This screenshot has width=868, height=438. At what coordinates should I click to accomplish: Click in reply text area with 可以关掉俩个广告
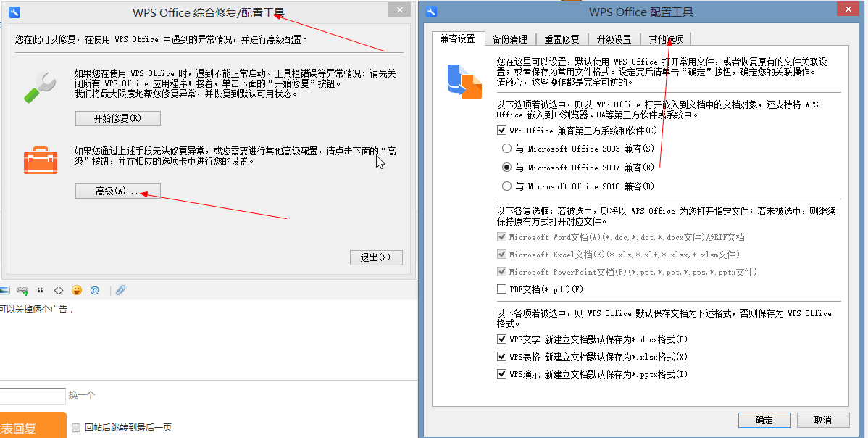(x=209, y=339)
